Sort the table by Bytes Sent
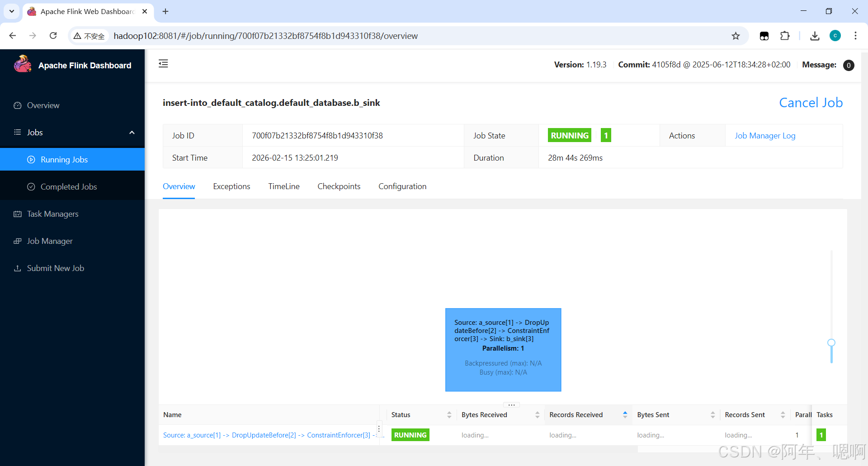The image size is (868, 466). tap(713, 415)
